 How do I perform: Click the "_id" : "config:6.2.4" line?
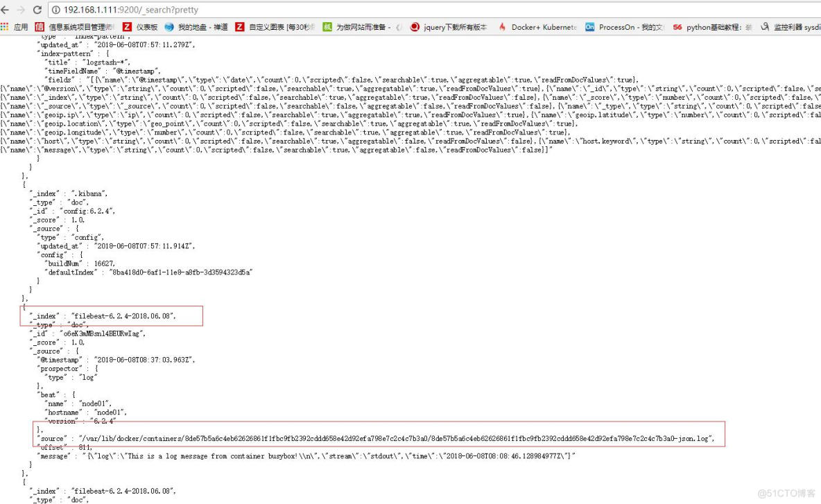click(72, 211)
